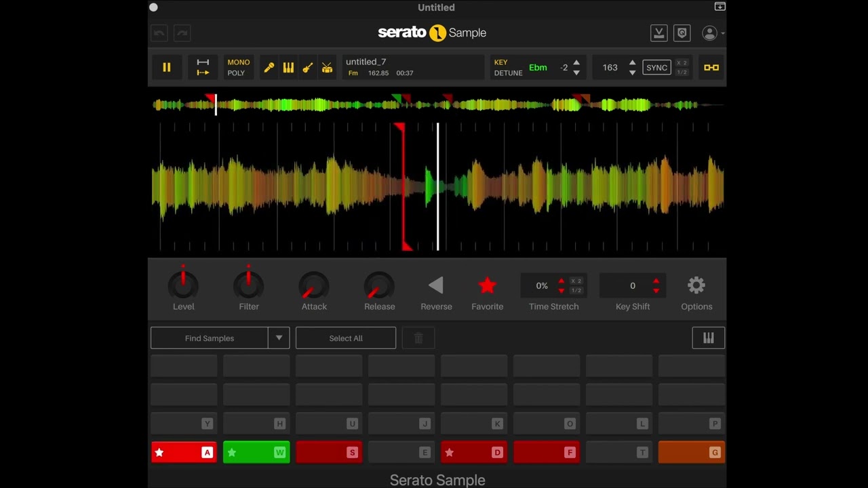The width and height of the screenshot is (868, 488).
Task: Toggle the yellow link icon
Action: click(711, 67)
